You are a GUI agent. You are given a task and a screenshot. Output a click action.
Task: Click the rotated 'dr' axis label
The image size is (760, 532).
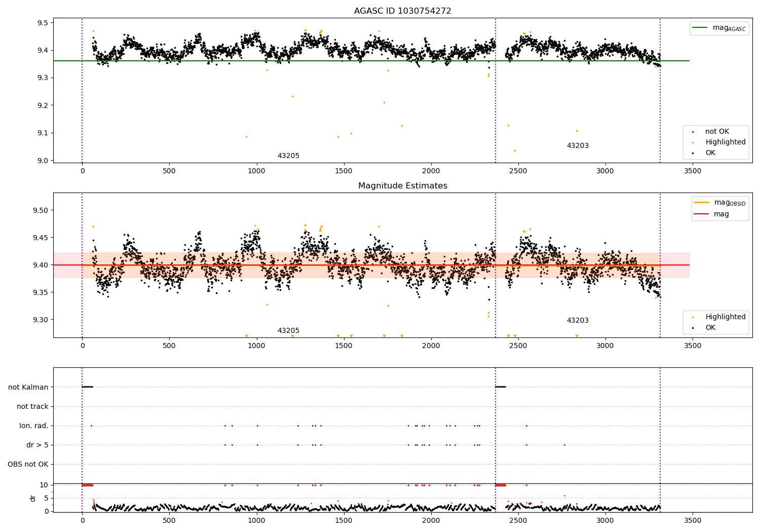[x=33, y=498]
